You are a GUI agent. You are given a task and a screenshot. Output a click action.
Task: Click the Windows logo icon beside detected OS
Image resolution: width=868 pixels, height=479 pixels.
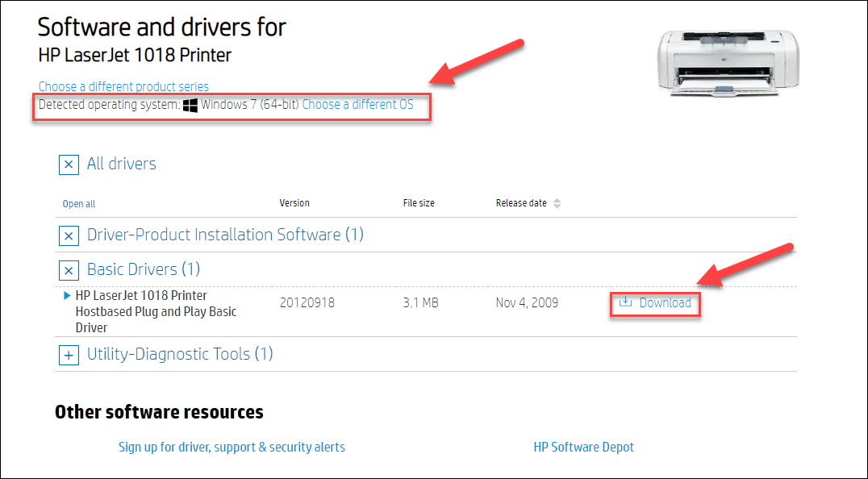coord(190,104)
